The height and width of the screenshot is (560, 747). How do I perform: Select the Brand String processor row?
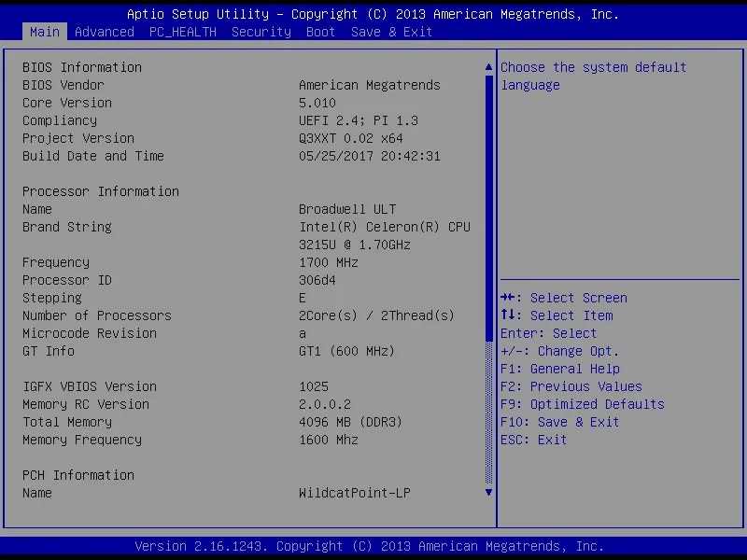tap(66, 227)
